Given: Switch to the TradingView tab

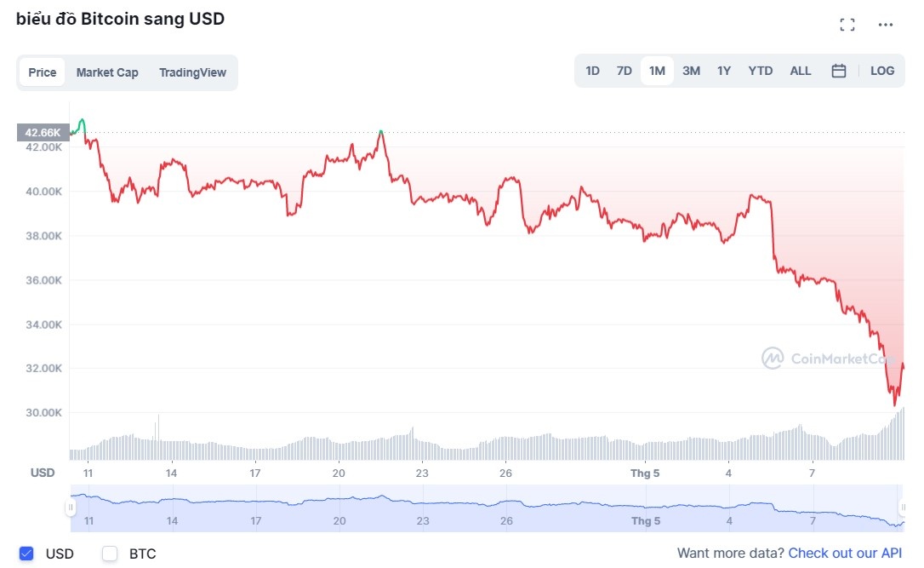Looking at the screenshot, I should tap(192, 72).
